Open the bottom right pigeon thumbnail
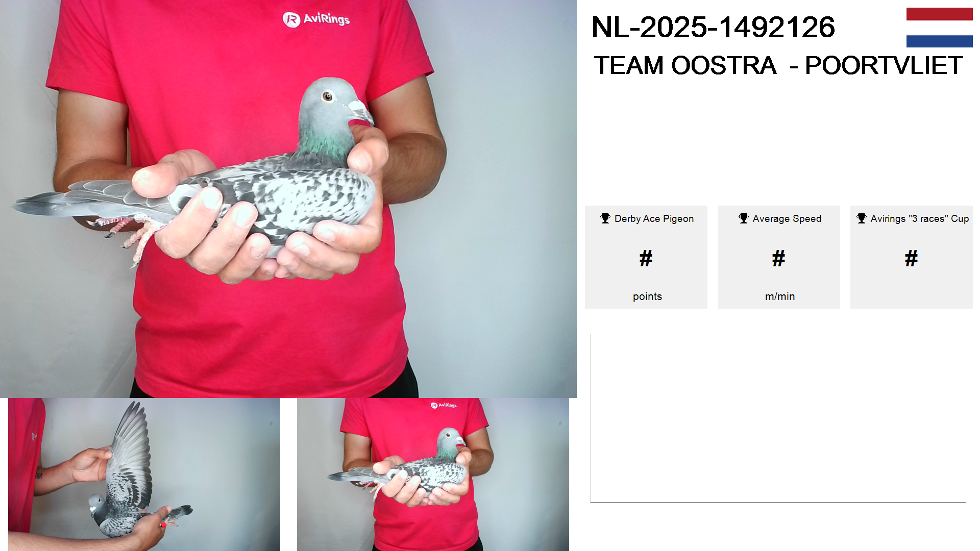Image resolution: width=980 pixels, height=551 pixels. coord(433,474)
